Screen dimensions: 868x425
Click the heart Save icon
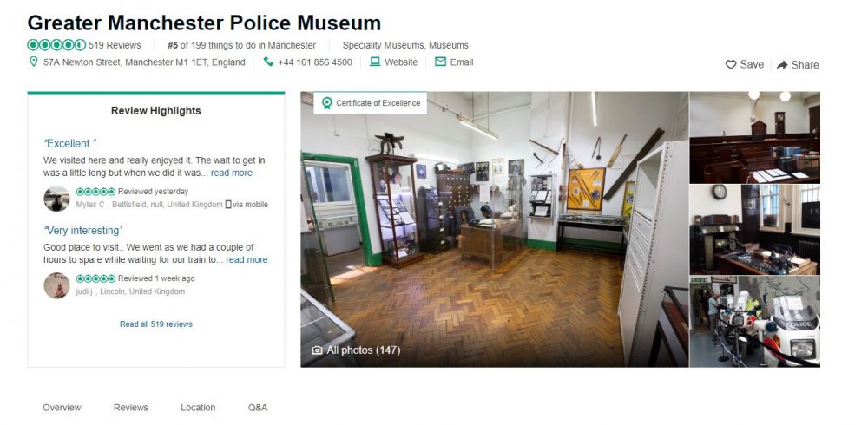[x=731, y=65]
